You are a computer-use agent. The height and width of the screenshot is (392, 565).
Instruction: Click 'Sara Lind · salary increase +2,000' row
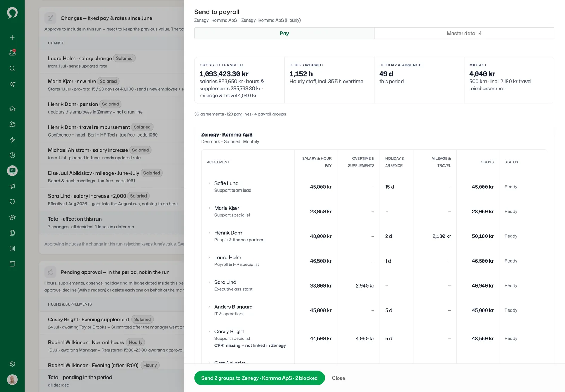tap(111, 199)
